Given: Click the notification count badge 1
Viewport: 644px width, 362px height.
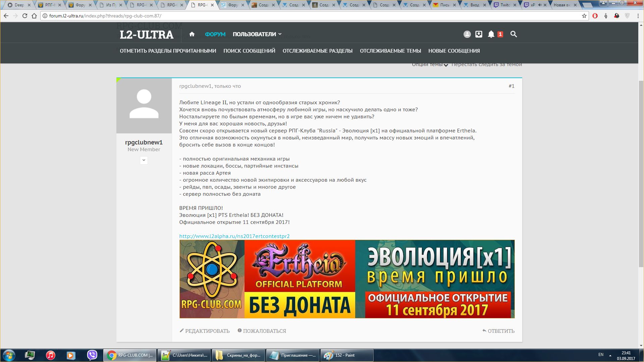Looking at the screenshot, I should 500,34.
